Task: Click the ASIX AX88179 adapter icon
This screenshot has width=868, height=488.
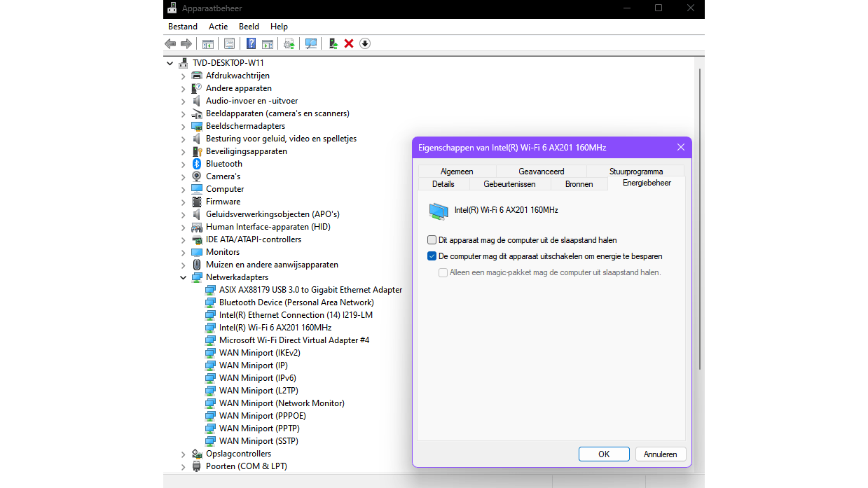Action: pyautogui.click(x=210, y=290)
